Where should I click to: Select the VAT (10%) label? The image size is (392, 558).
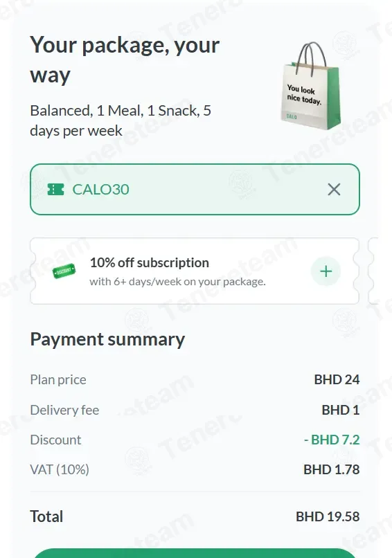pos(60,470)
